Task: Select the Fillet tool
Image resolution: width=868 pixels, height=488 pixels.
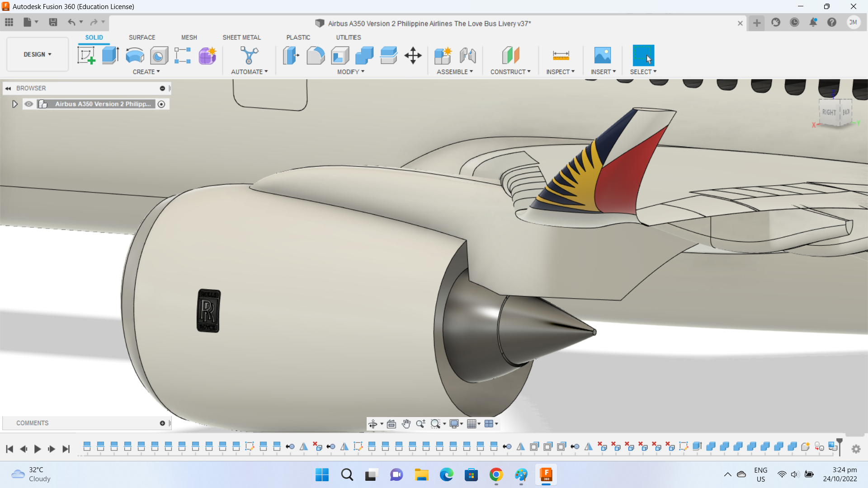Action: (316, 56)
